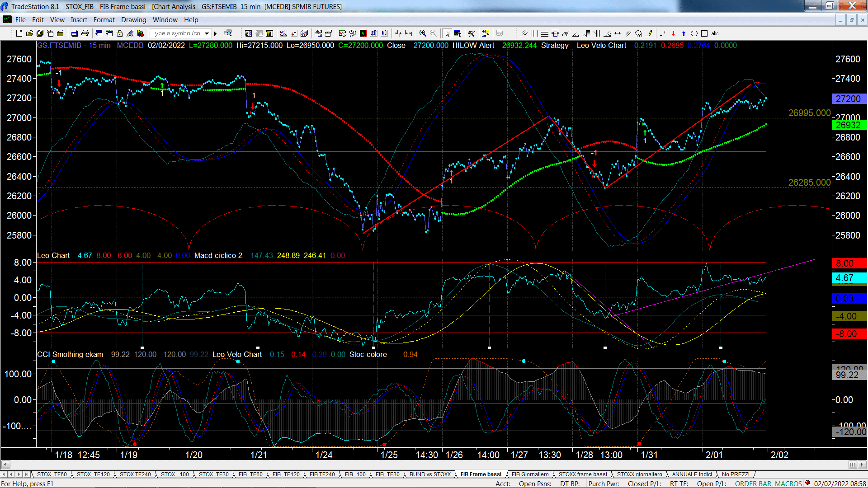
Task: Open the Drawing menu
Action: 133,20
